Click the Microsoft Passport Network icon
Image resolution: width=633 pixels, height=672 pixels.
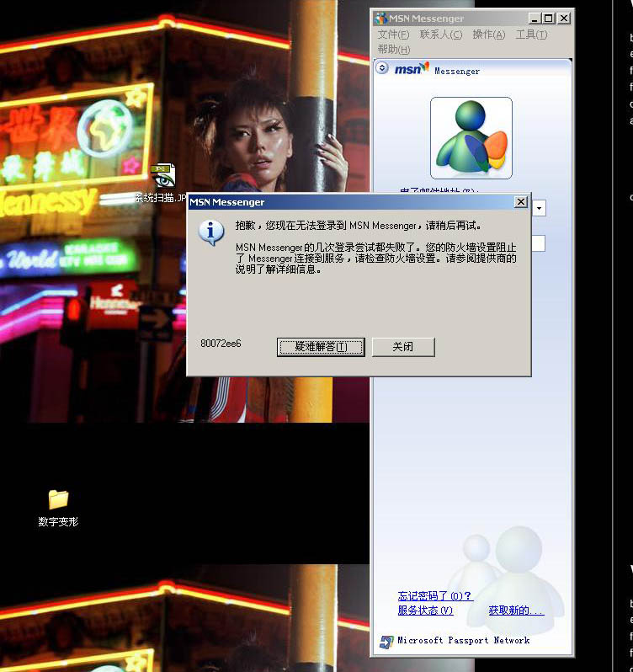(x=386, y=642)
